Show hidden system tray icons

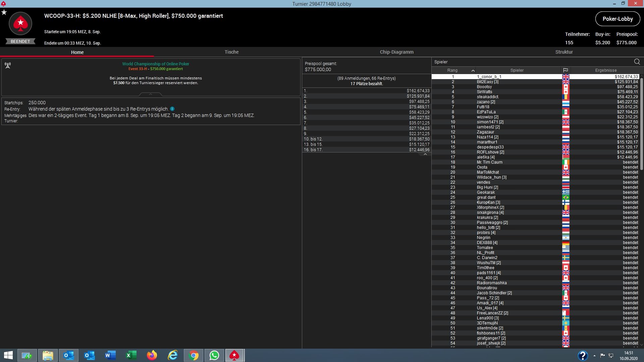click(x=594, y=356)
